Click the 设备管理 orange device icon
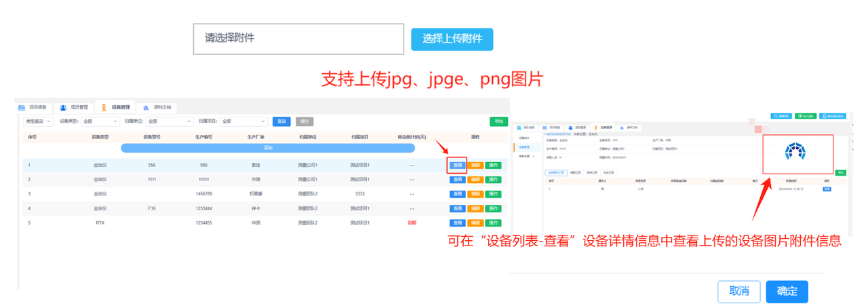868x308 pixels. click(x=104, y=107)
